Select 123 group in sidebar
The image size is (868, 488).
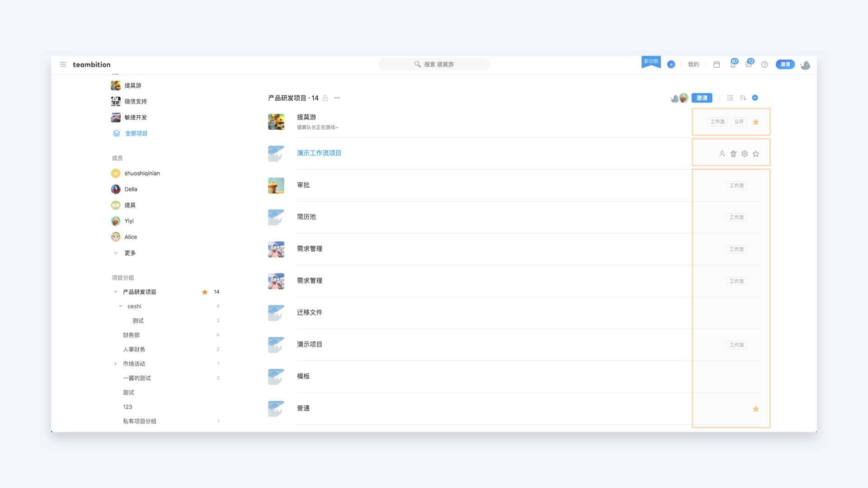pos(127,407)
